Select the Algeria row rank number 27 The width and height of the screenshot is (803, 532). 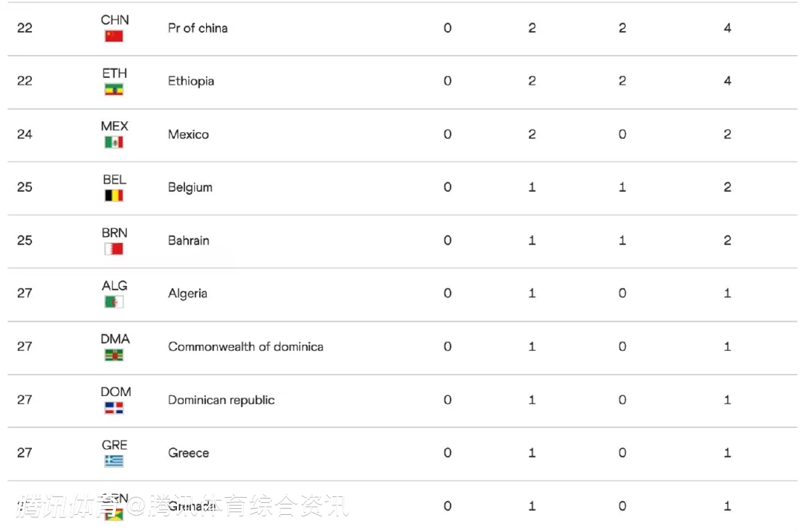(25, 293)
